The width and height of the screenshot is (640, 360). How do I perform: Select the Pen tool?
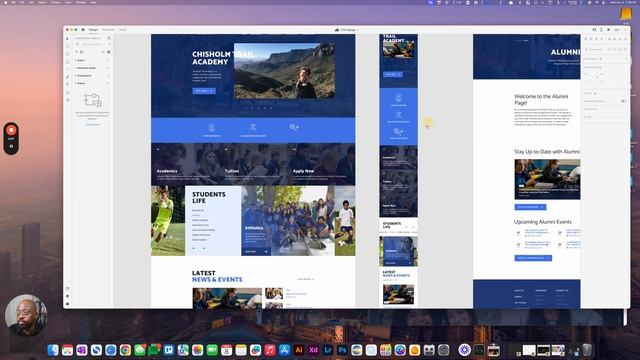[67, 77]
